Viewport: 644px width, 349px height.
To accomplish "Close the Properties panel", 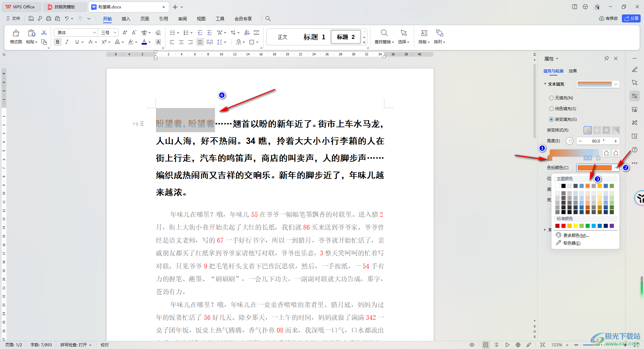I will pyautogui.click(x=616, y=58).
